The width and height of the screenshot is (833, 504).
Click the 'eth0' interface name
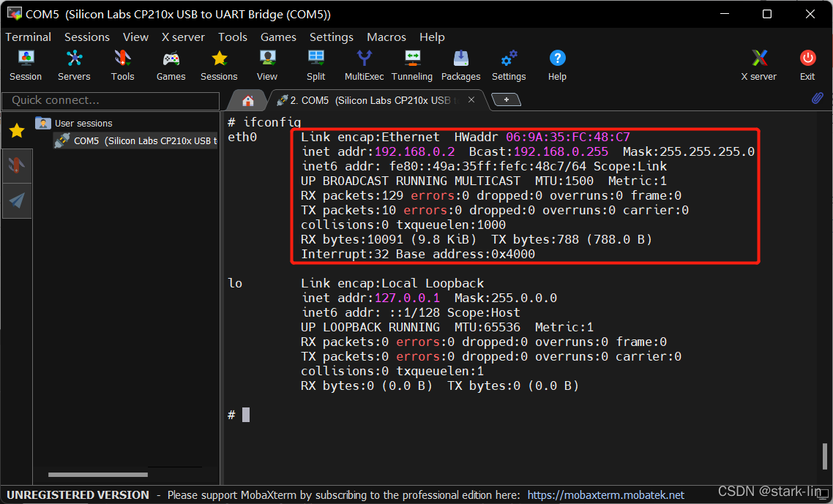click(242, 137)
